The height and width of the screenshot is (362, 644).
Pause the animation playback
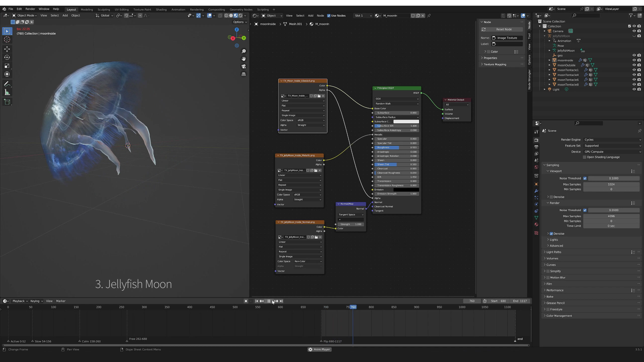pos(269,301)
